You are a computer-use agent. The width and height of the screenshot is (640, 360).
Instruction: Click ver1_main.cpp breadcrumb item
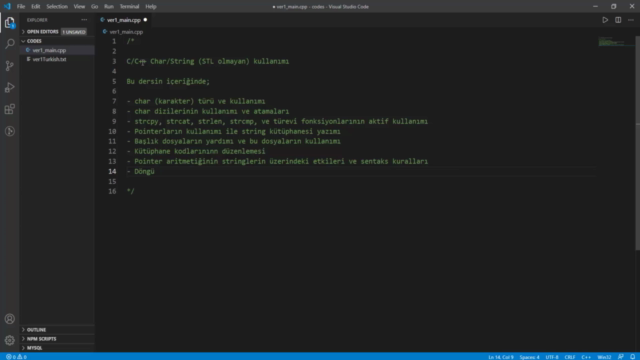126,31
